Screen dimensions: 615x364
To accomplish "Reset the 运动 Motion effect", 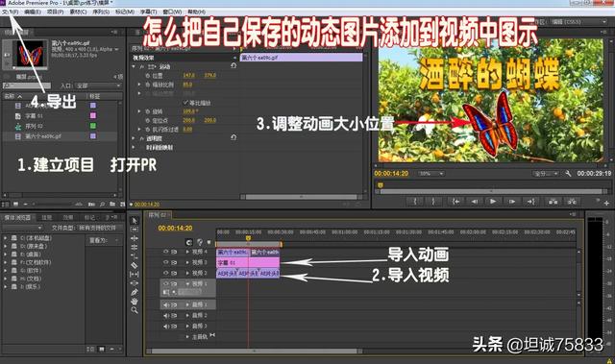I will (x=234, y=66).
